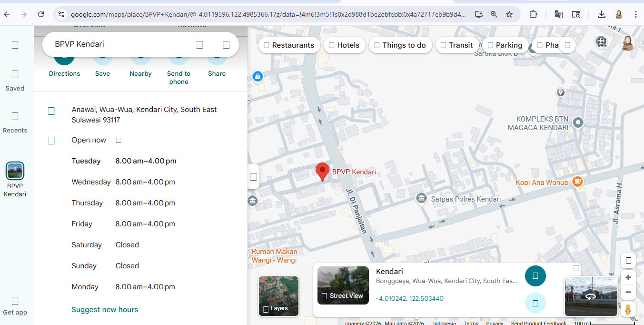The height and width of the screenshot is (325, 644).
Task: View site information icon in address bar
Action: pyautogui.click(x=61, y=14)
